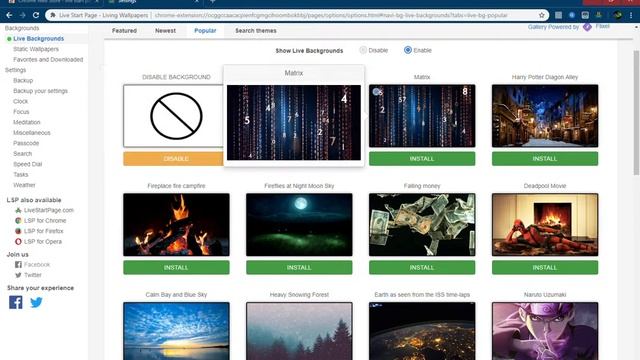640x360 pixels.
Task: Select Live Backgrounds in the sidebar
Action: [39, 38]
